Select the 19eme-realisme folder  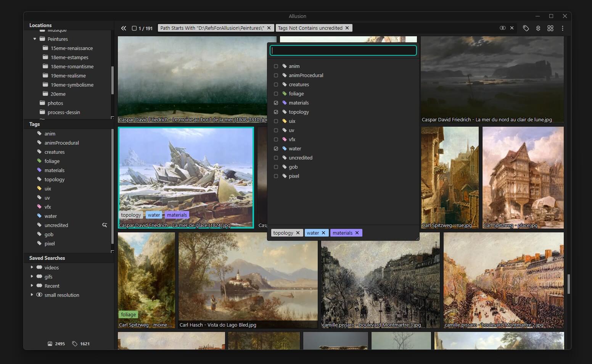coord(68,76)
